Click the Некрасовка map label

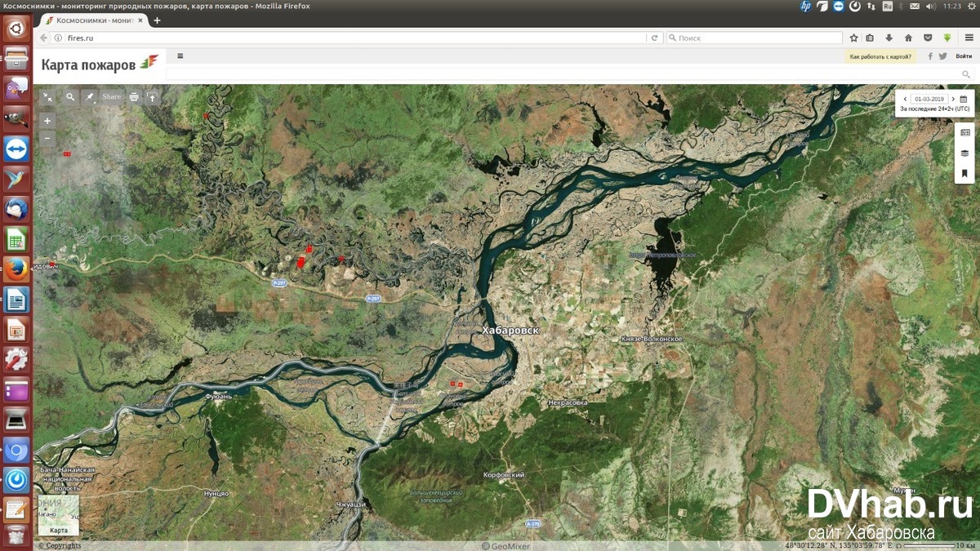pyautogui.click(x=568, y=402)
